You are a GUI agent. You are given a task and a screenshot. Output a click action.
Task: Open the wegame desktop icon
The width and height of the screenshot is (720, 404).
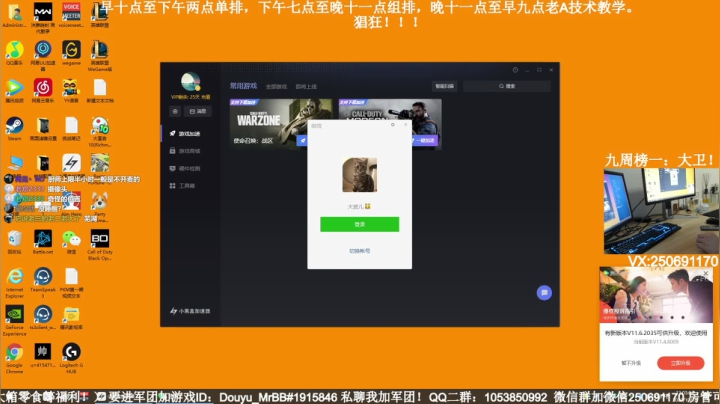click(x=71, y=53)
